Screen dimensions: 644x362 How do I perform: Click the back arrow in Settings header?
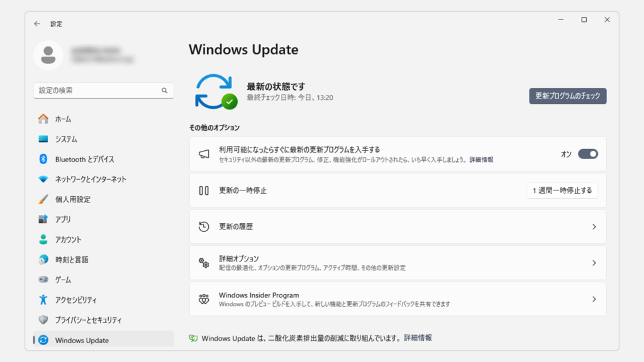point(37,24)
